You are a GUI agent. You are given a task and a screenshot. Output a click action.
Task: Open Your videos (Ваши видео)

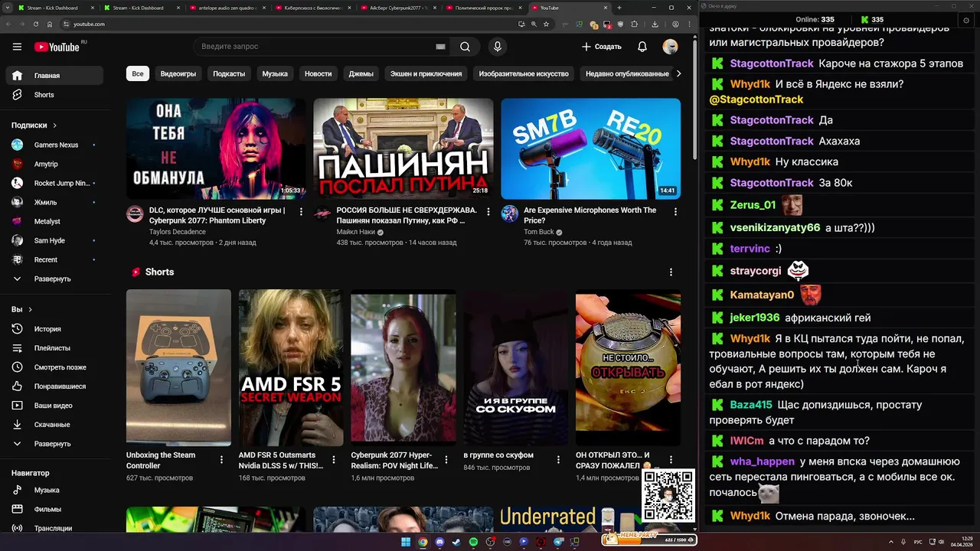pyautogui.click(x=54, y=406)
